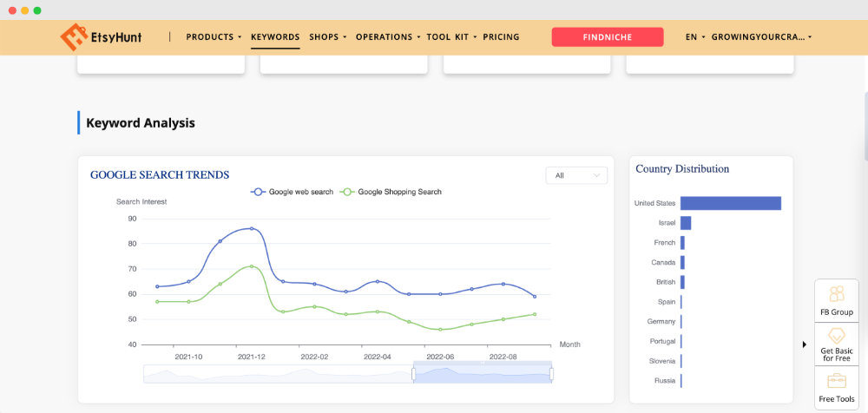The width and height of the screenshot is (868, 413).
Task: Collapse the floating side panel arrow
Action: (x=805, y=344)
